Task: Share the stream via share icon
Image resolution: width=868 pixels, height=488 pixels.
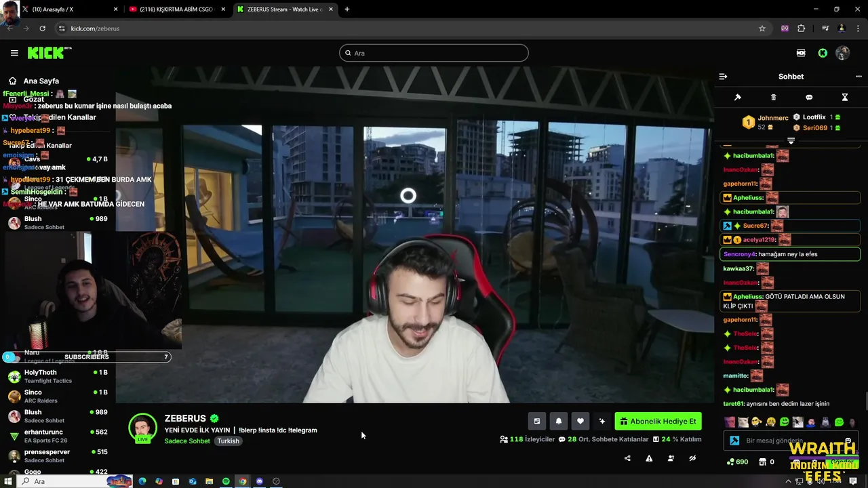Action: 627,458
